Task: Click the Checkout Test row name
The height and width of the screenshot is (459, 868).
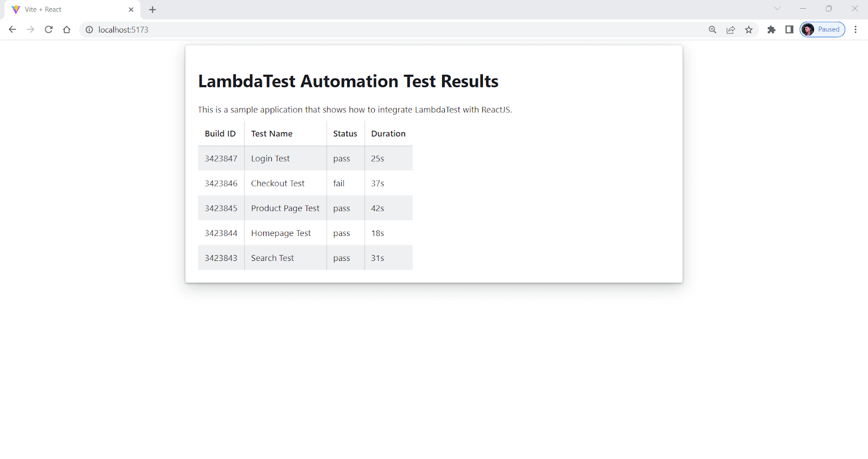Action: [x=278, y=183]
